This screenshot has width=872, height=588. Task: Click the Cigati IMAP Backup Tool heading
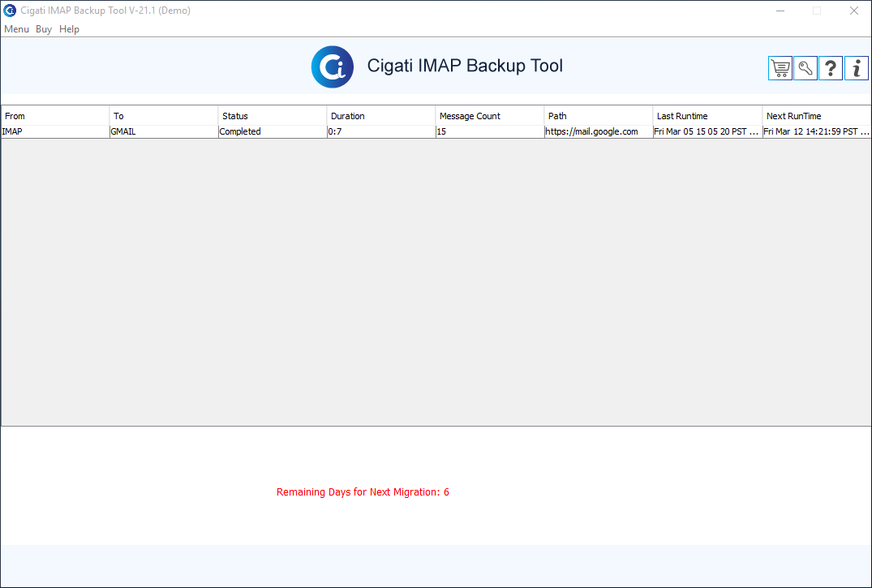465,66
